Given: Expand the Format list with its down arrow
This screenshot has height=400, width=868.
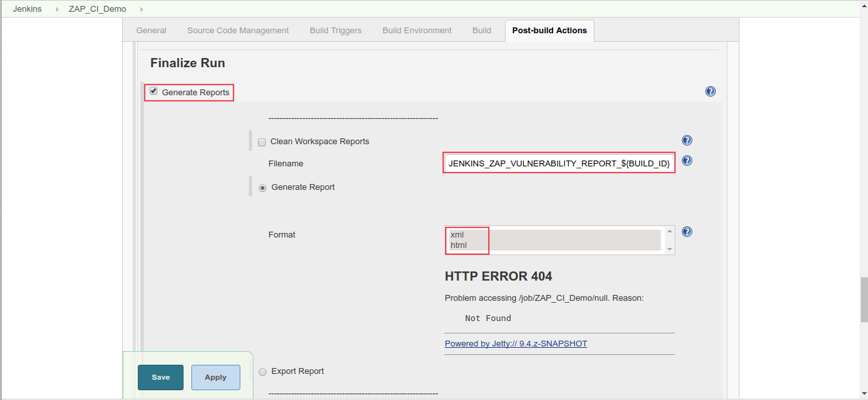Looking at the screenshot, I should click(x=669, y=249).
